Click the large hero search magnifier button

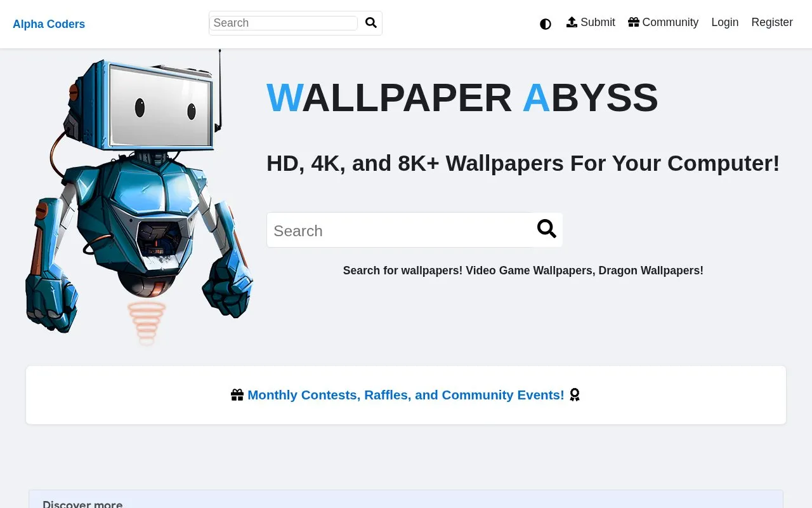click(x=547, y=229)
